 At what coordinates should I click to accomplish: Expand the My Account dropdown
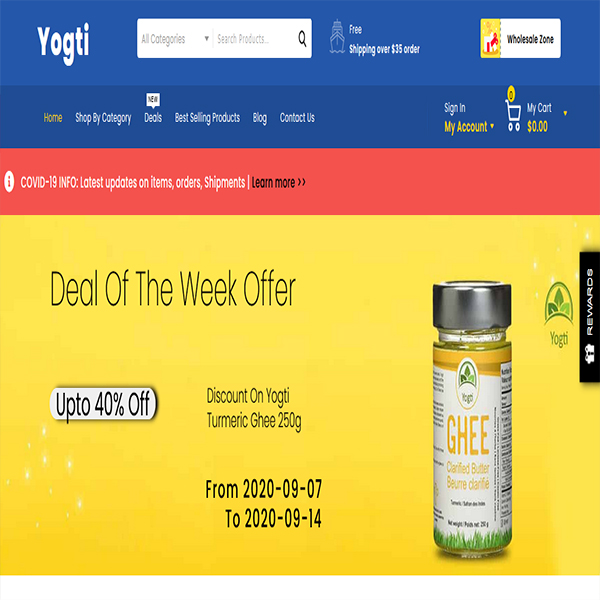tap(469, 127)
